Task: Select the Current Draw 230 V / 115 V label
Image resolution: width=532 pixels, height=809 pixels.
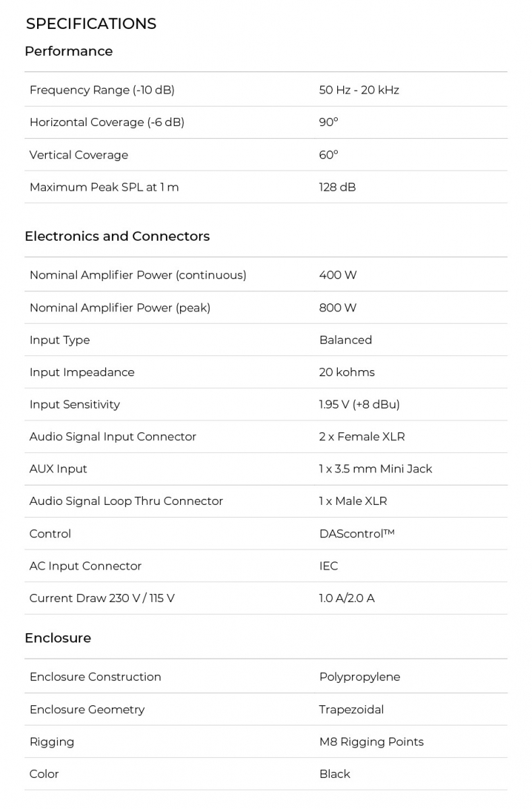Action: click(x=102, y=598)
